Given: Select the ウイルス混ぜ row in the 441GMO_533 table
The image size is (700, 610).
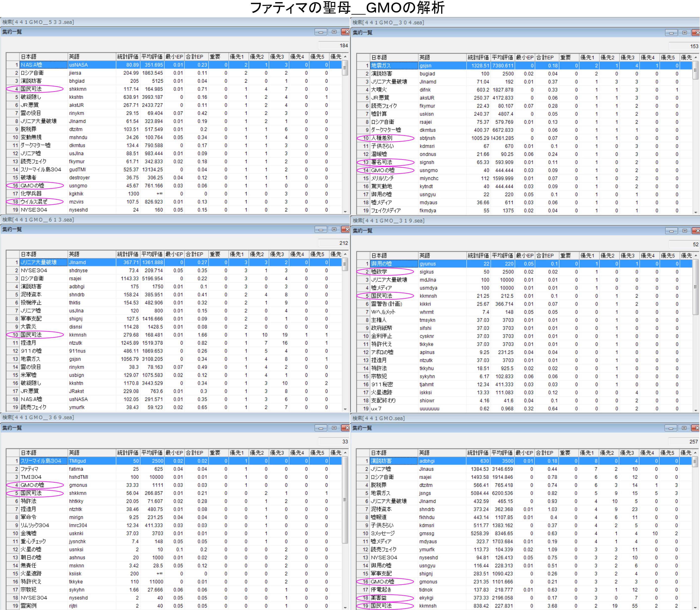Looking at the screenshot, I should coord(34,202).
